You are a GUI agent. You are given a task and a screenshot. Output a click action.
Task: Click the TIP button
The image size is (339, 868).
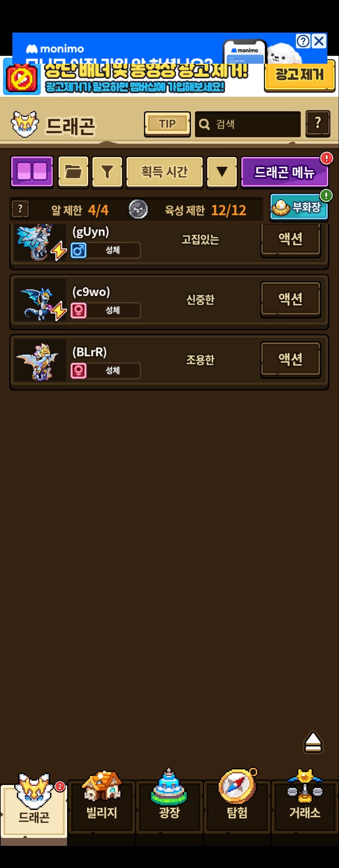click(167, 124)
